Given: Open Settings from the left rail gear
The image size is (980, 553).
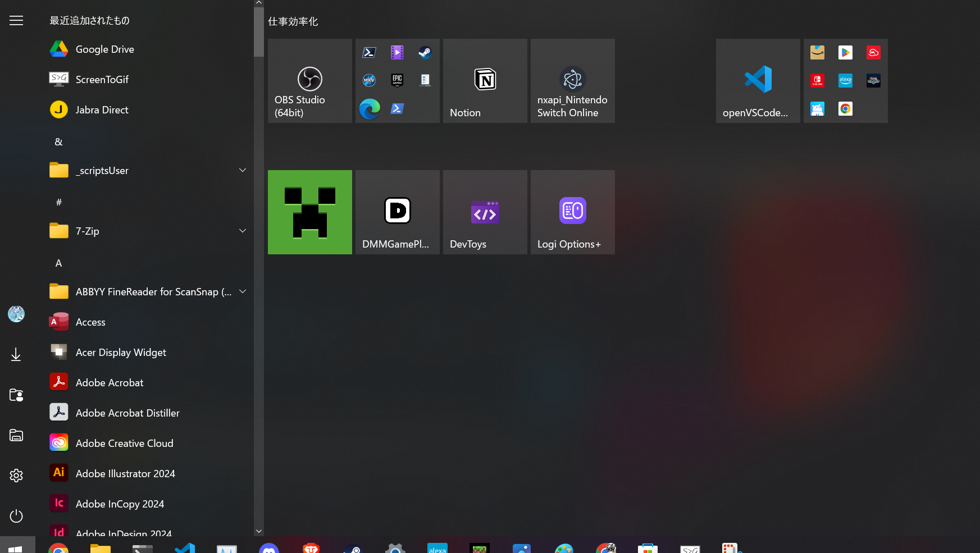Looking at the screenshot, I should (16, 476).
